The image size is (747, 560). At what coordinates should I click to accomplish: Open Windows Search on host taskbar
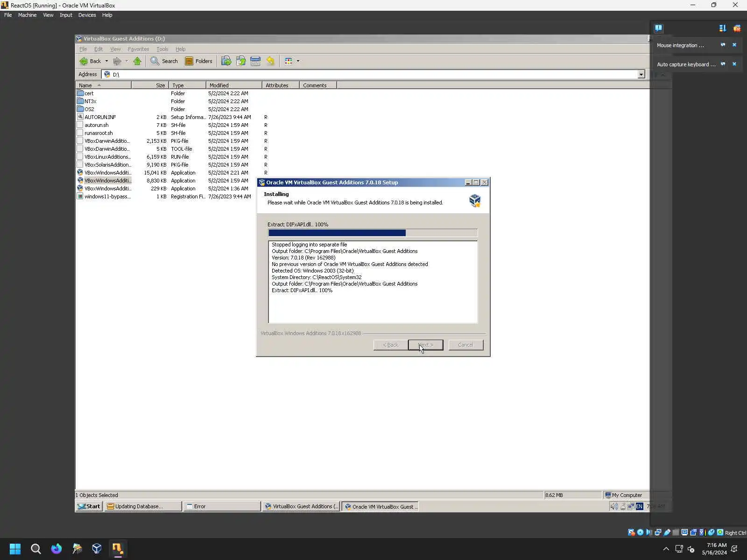[36, 549]
